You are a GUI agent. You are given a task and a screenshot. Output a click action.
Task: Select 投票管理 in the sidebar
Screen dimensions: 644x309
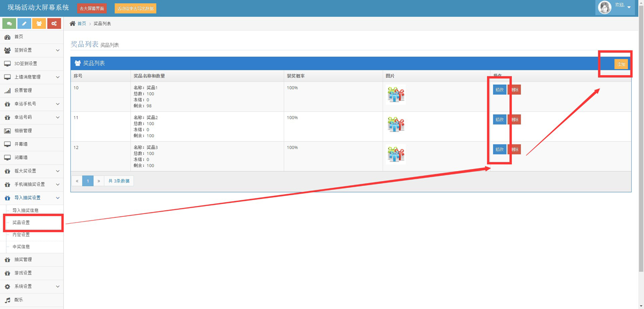(23, 91)
